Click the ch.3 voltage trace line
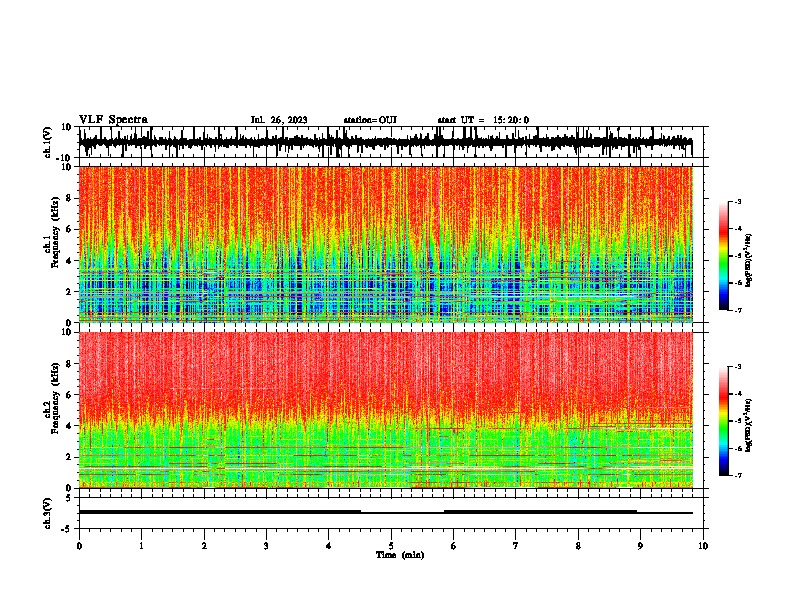 click(x=386, y=512)
